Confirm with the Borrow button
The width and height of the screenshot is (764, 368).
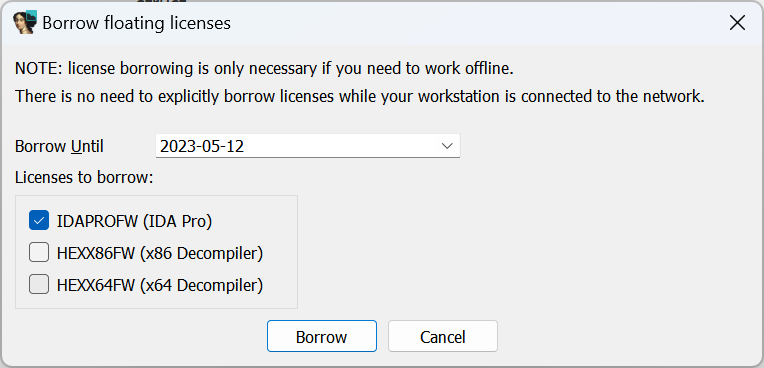tap(322, 336)
